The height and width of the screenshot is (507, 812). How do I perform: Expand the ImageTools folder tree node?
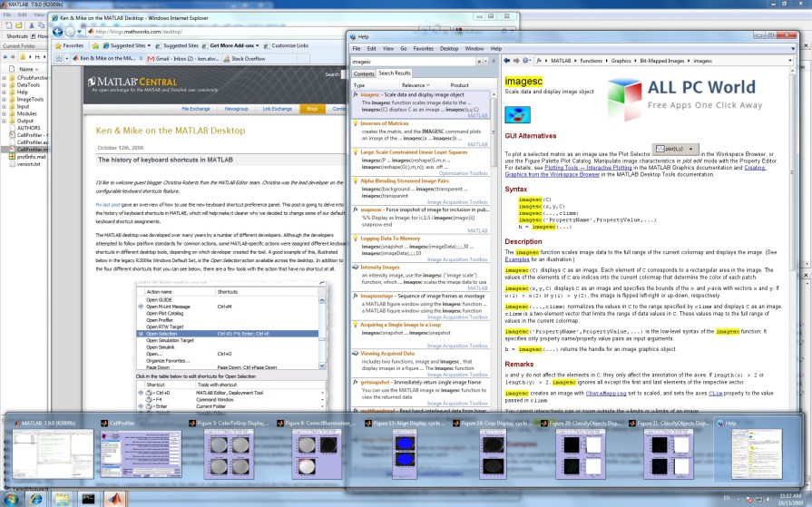pos(5,99)
